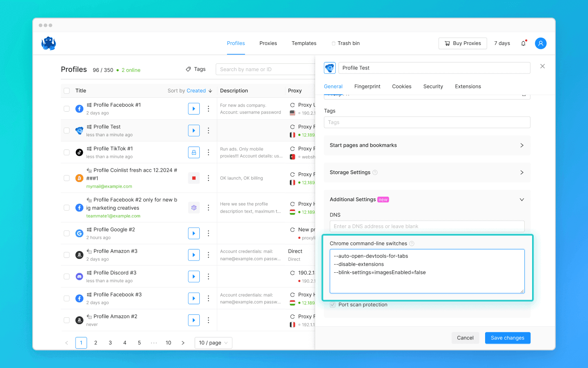
Task: Click the Tags input field in panel
Action: pos(427,122)
